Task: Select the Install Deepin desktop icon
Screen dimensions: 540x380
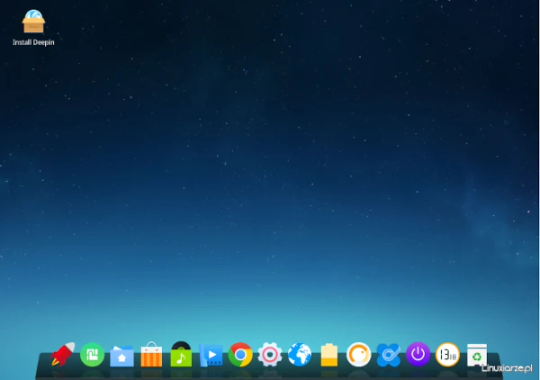Action: click(33, 21)
